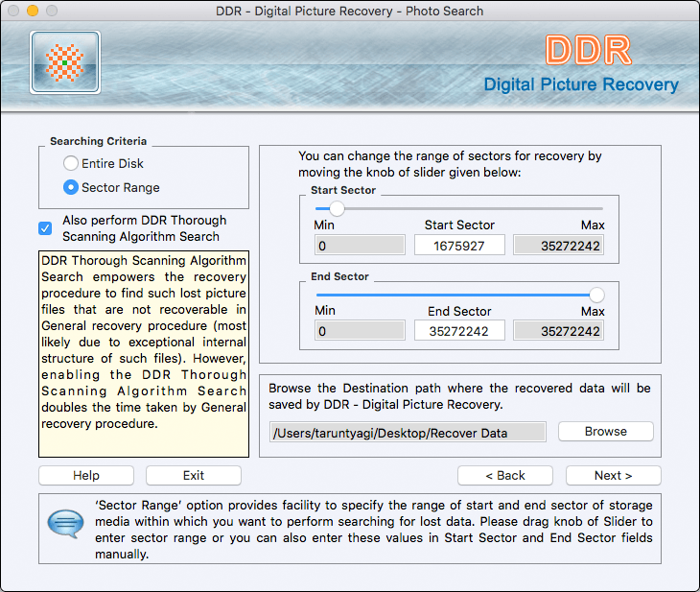Open Help

click(x=86, y=475)
